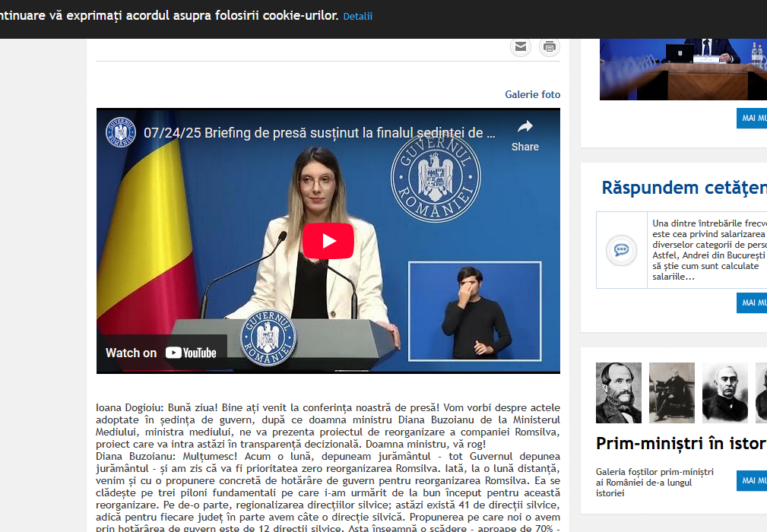
Task: Click the speech bubble icon under Răspundem cetățenilor
Action: point(621,250)
